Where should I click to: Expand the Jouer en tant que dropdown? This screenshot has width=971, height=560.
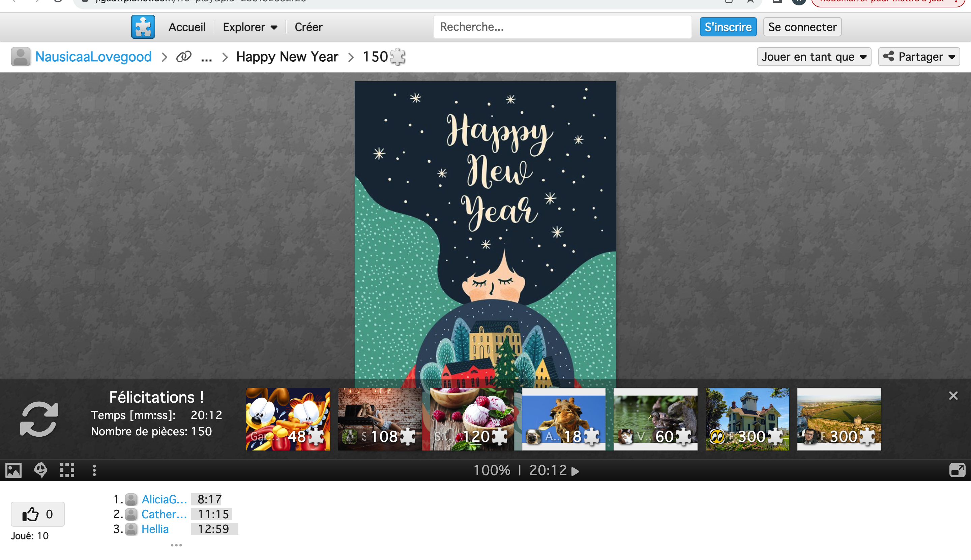(814, 57)
